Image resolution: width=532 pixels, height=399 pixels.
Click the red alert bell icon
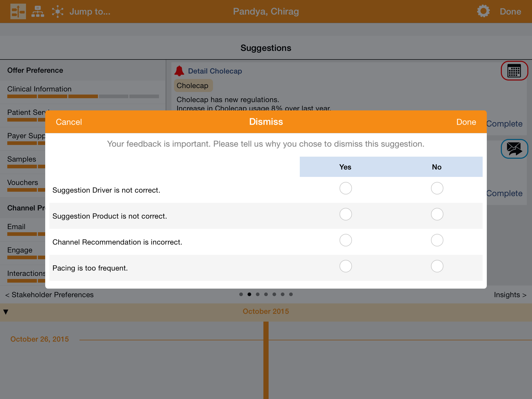(179, 71)
